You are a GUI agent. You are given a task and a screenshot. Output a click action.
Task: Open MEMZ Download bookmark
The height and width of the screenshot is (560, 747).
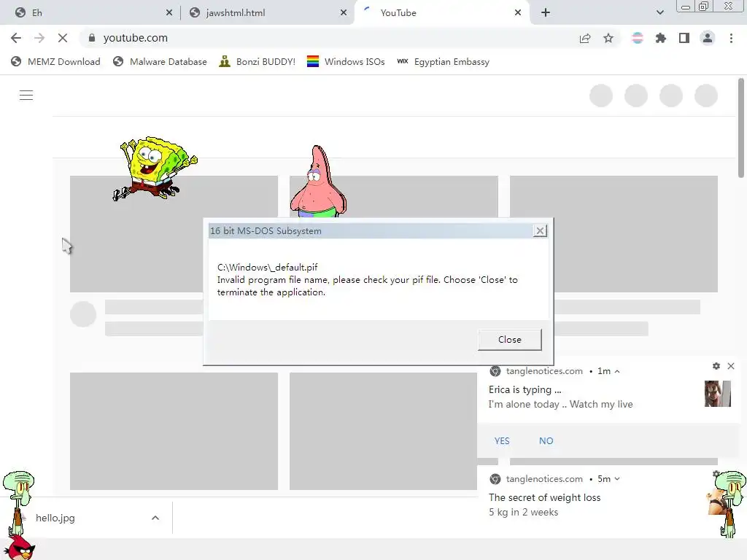click(55, 62)
